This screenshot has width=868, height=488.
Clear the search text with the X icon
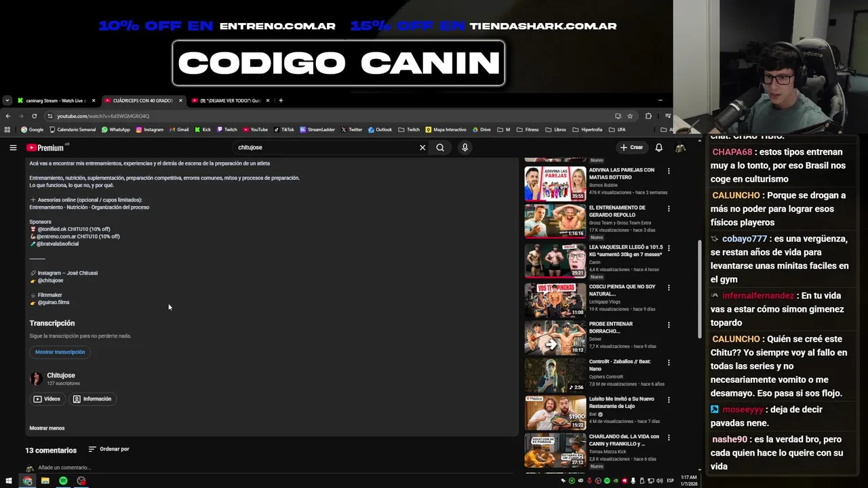422,147
